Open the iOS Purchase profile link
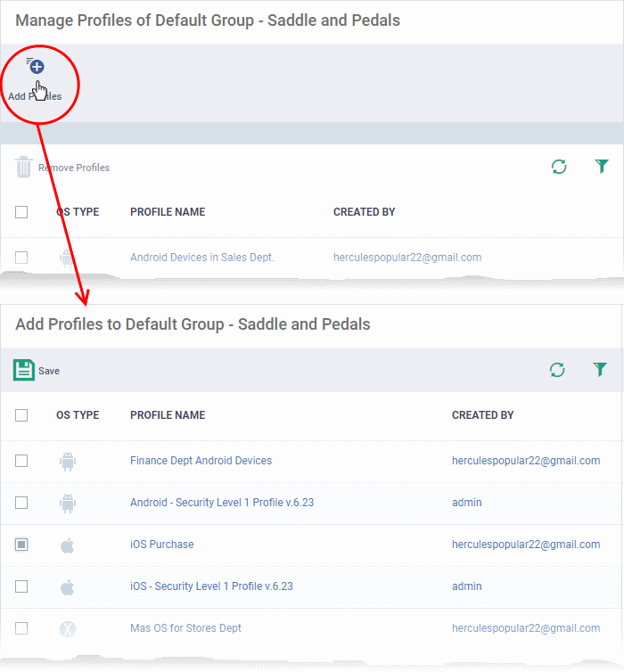624x672 pixels. pyautogui.click(x=161, y=545)
